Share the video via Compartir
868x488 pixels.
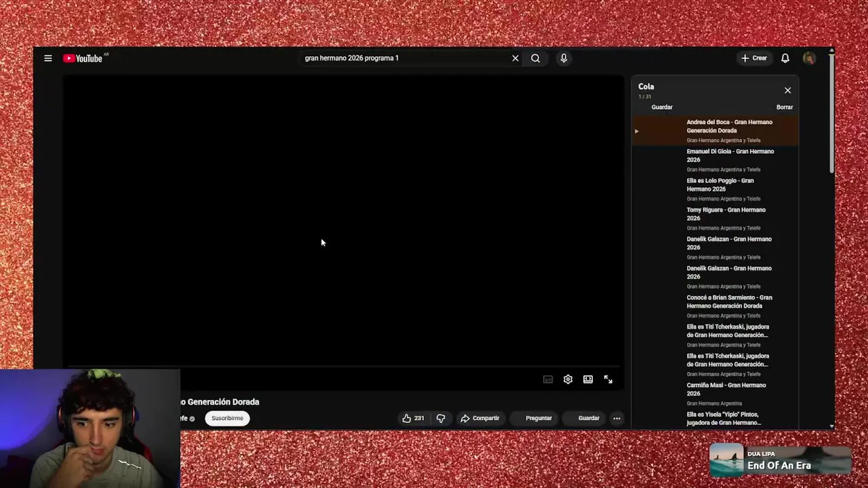tap(480, 418)
